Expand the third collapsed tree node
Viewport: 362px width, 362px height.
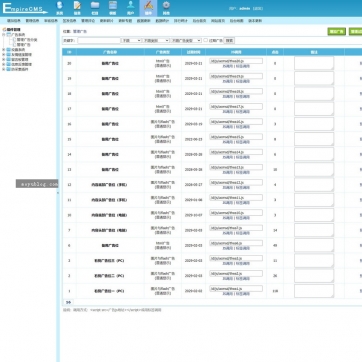point(4,54)
